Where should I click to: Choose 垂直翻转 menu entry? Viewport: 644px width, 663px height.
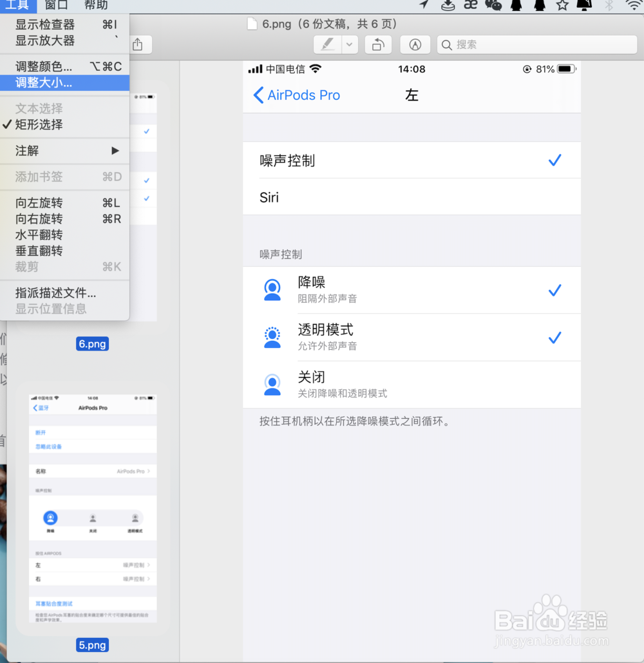64,251
